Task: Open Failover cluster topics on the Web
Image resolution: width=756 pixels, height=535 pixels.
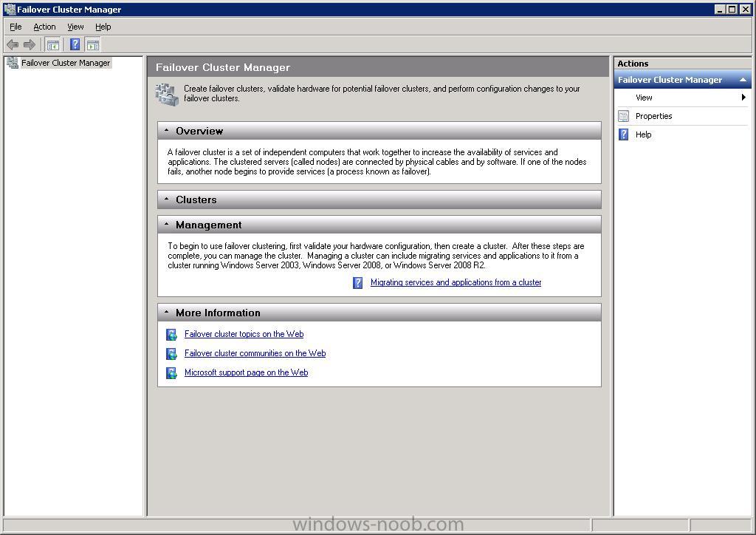Action: point(244,334)
